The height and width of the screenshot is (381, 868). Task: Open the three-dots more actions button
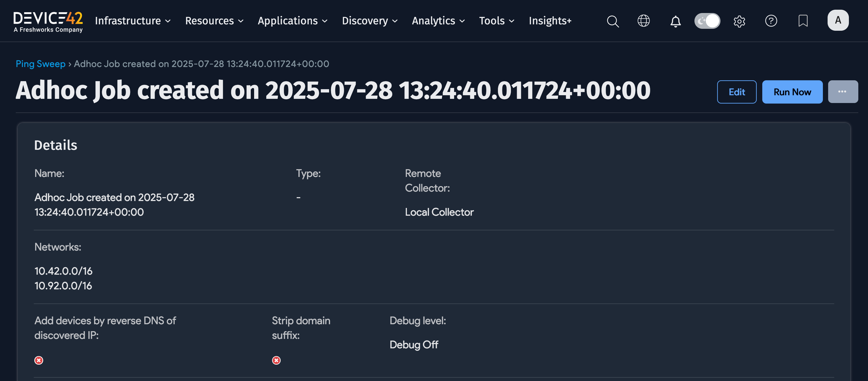tap(842, 92)
